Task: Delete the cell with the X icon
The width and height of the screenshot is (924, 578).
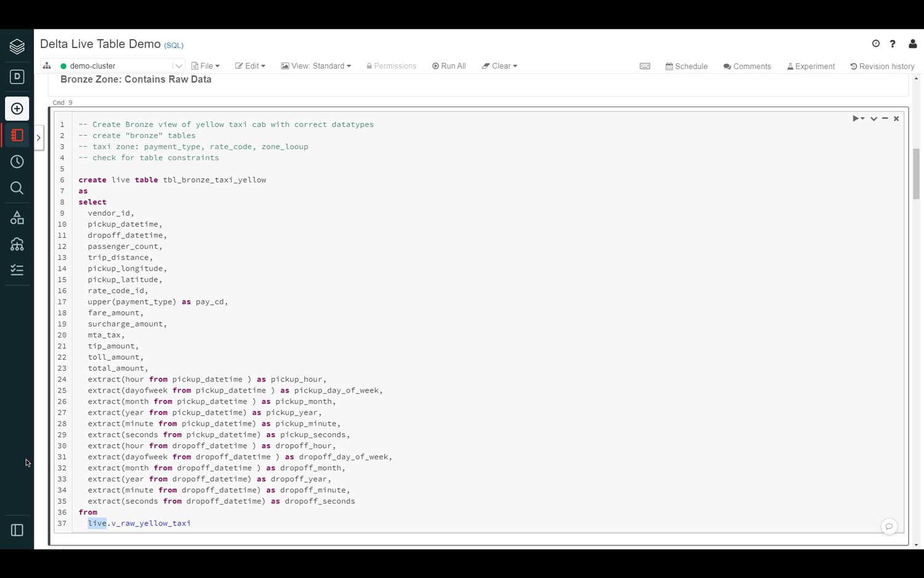Action: click(x=896, y=118)
